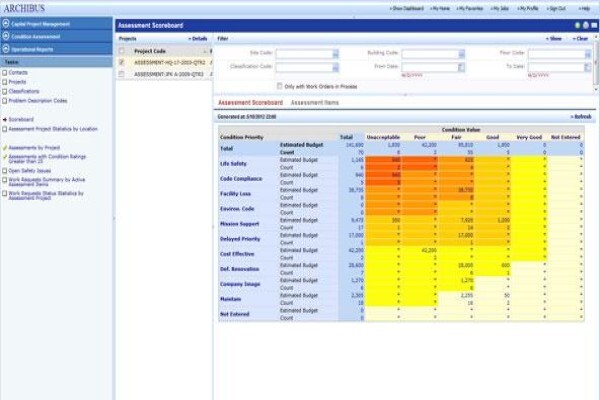Check the ASSESSMENT-JFK project row checkbox

pos(122,74)
